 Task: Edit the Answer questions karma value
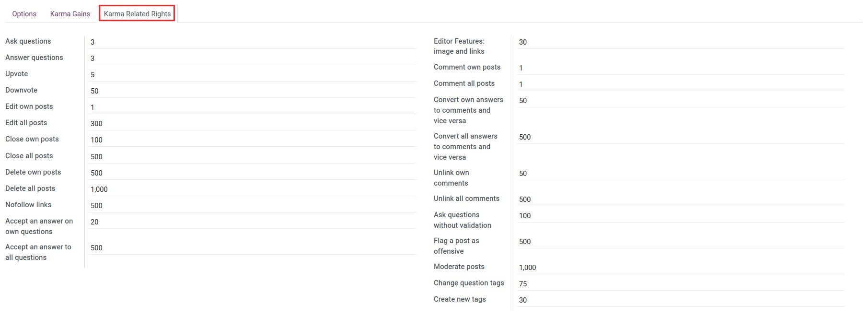tap(252, 59)
